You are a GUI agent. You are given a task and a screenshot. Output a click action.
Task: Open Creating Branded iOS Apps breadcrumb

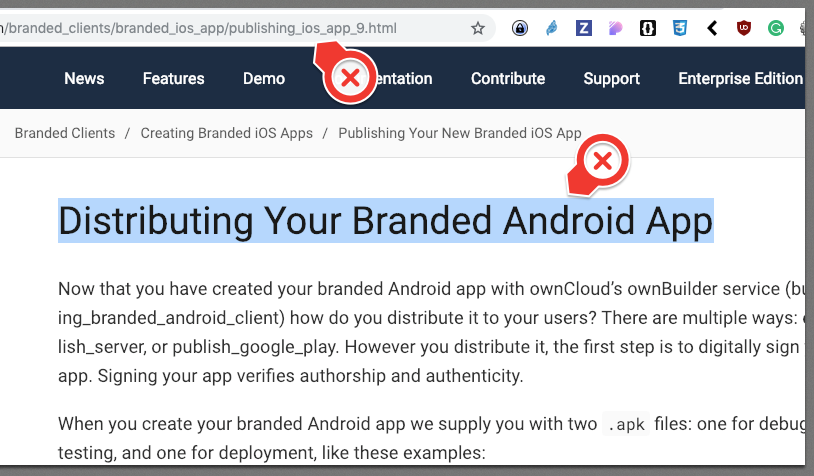227,133
